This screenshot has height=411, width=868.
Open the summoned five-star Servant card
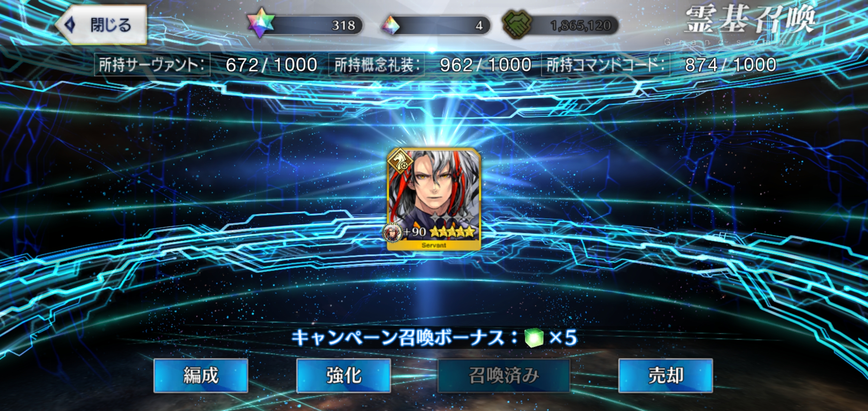(x=434, y=199)
